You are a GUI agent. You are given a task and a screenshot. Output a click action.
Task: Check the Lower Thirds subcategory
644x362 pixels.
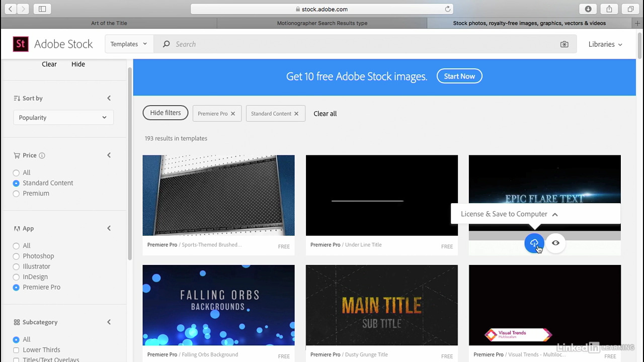pyautogui.click(x=16, y=350)
